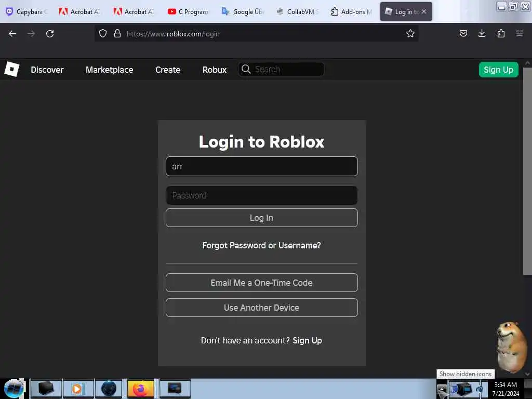Go back with the browser back arrow
Screen dimensions: 532x399
pos(12,34)
